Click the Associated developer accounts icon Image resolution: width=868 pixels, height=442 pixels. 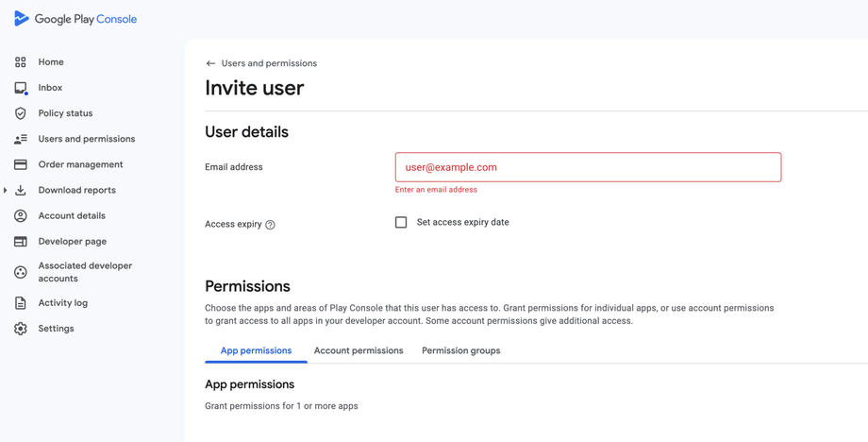[21, 272]
